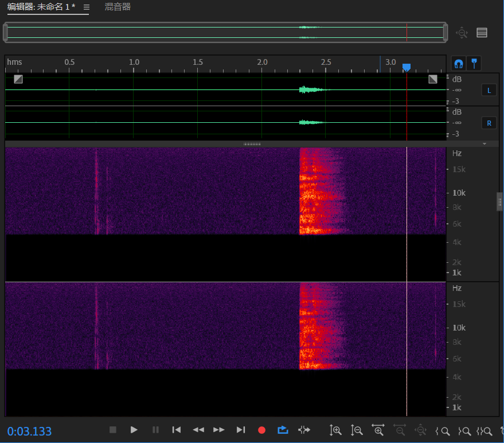
Task: Click the zoom out full icon in bottom toolbar
Action: (421, 430)
